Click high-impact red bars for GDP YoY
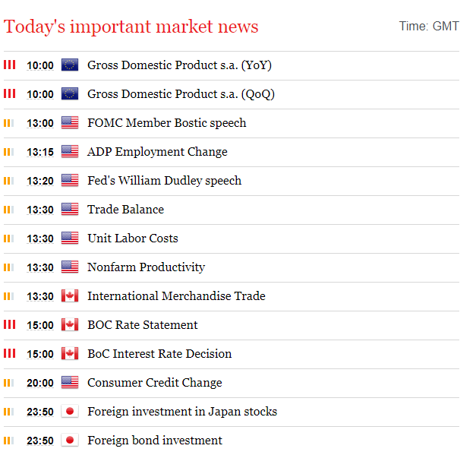The image size is (476, 455). 9,65
